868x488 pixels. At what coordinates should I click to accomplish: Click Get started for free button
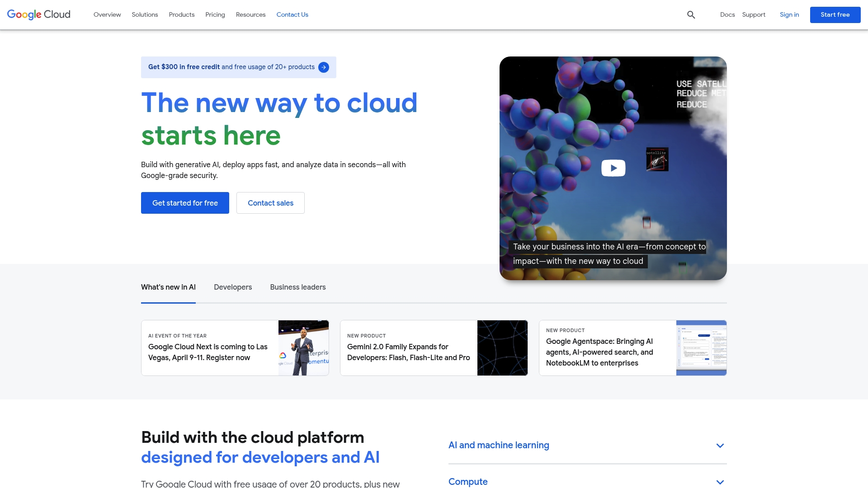[x=185, y=202]
